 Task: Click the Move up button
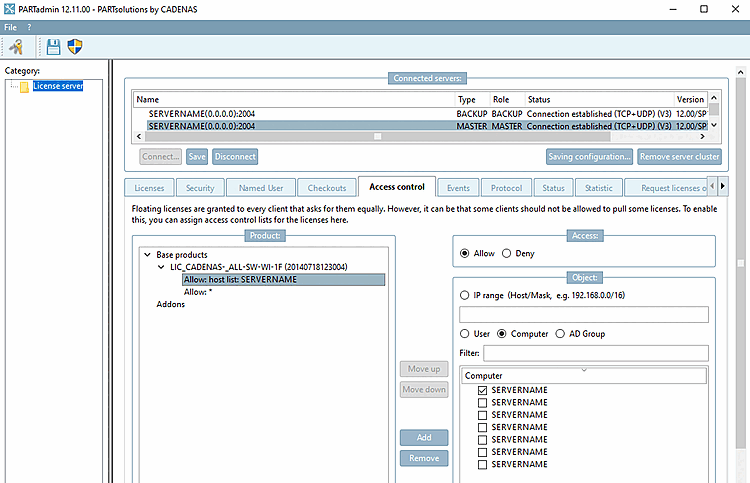[x=424, y=369]
